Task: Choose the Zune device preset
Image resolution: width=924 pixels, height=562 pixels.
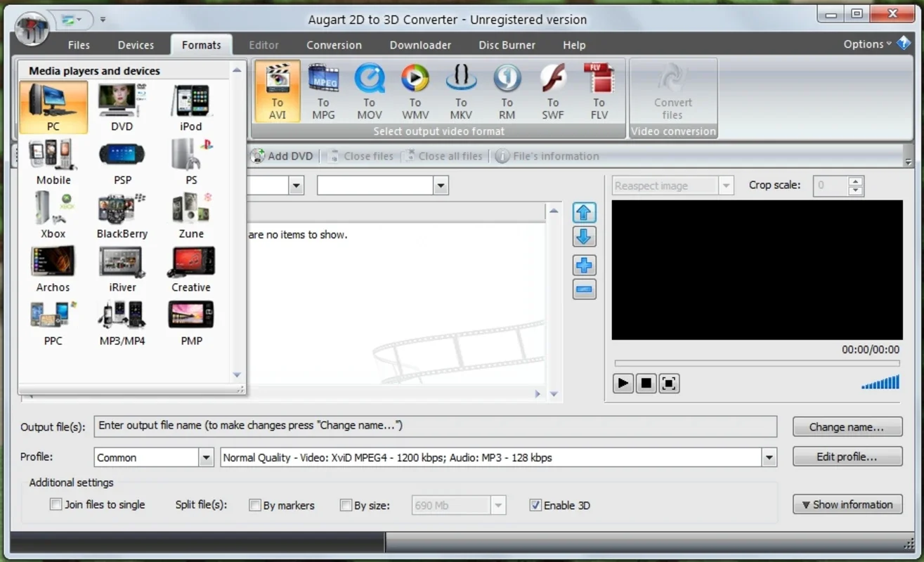Action: point(191,215)
